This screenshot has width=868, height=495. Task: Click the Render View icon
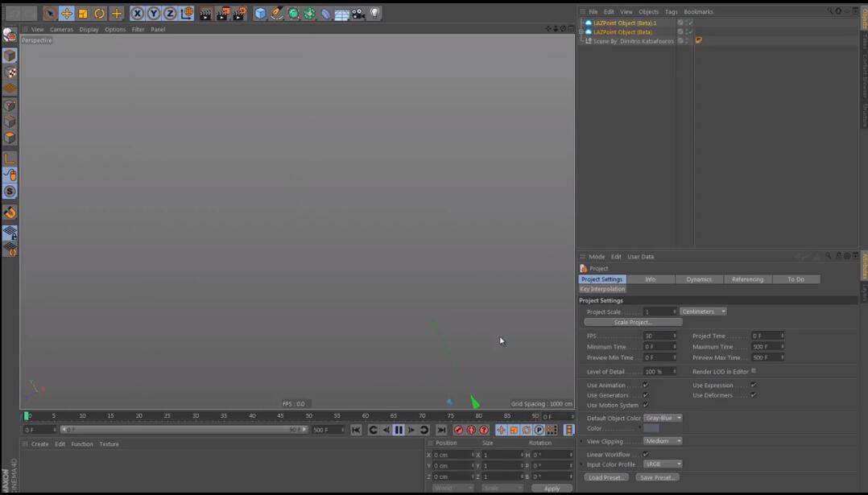[x=204, y=13]
